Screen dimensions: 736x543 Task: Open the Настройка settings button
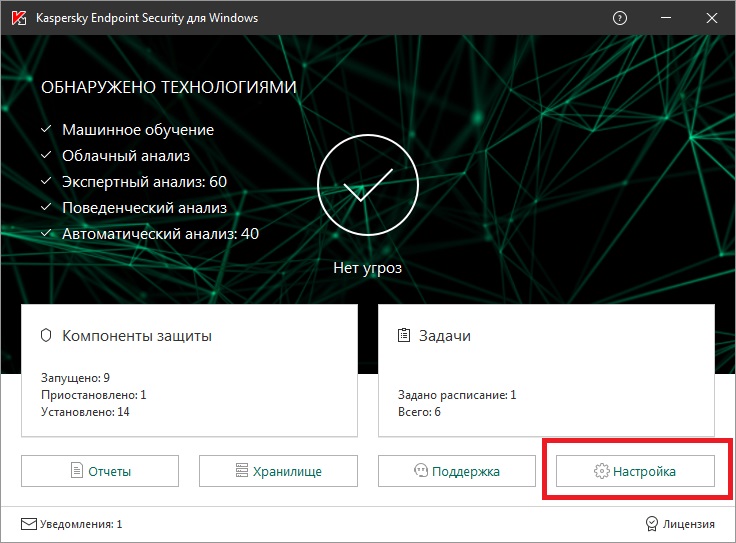tap(636, 471)
